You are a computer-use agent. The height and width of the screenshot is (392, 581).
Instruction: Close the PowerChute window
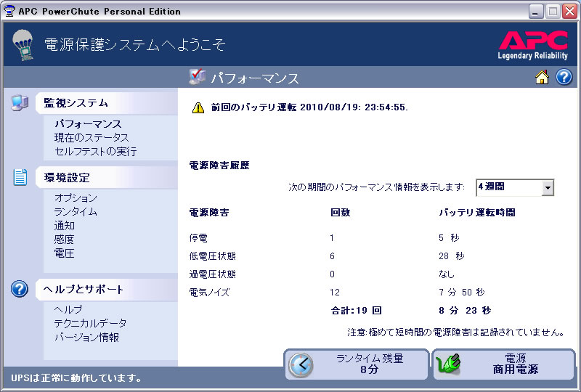[x=570, y=12]
